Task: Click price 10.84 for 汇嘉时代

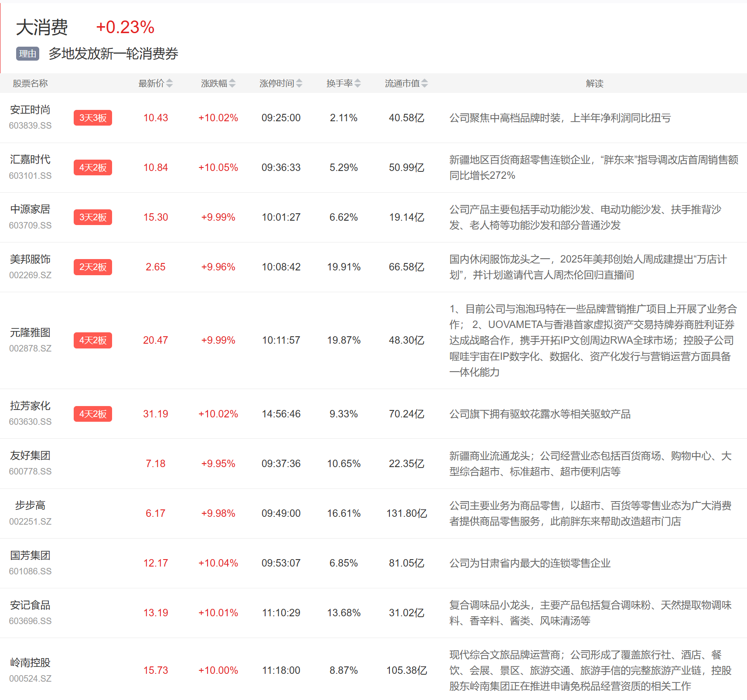Action: click(156, 167)
